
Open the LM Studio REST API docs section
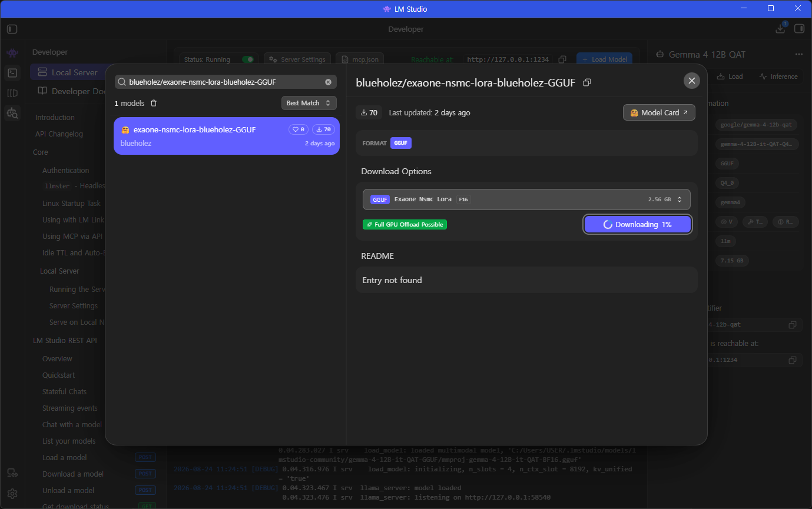(65, 341)
